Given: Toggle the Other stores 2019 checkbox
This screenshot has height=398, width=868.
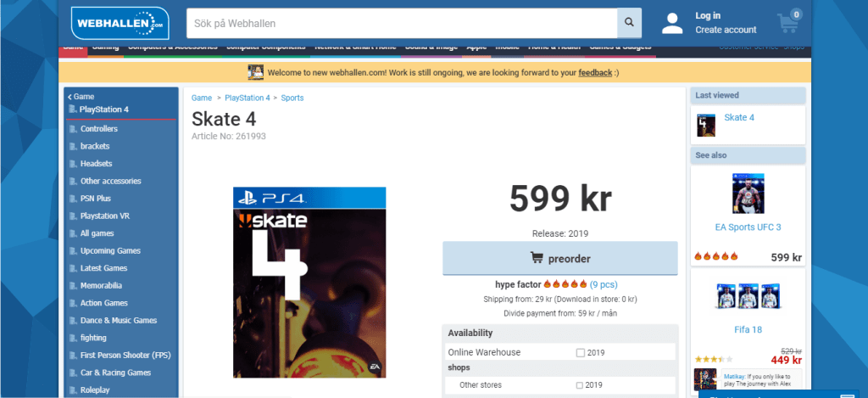Looking at the screenshot, I should (x=580, y=385).
